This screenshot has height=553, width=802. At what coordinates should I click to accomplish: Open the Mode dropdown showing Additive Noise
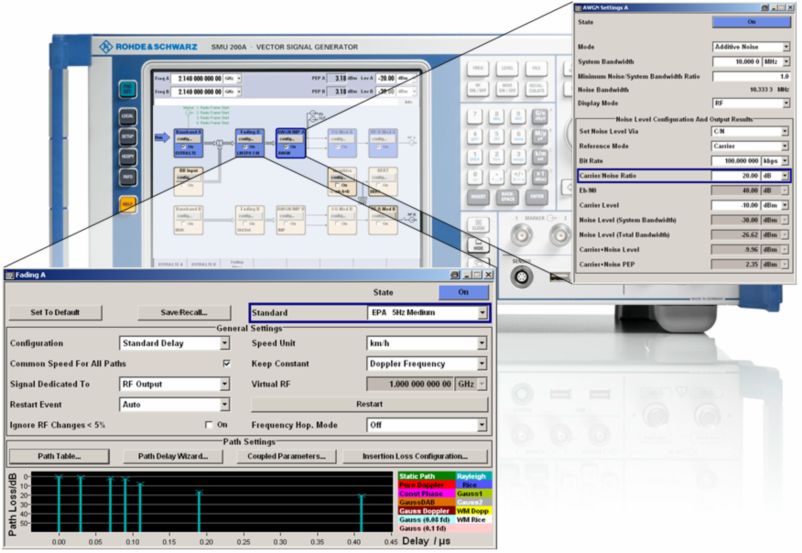(751, 47)
